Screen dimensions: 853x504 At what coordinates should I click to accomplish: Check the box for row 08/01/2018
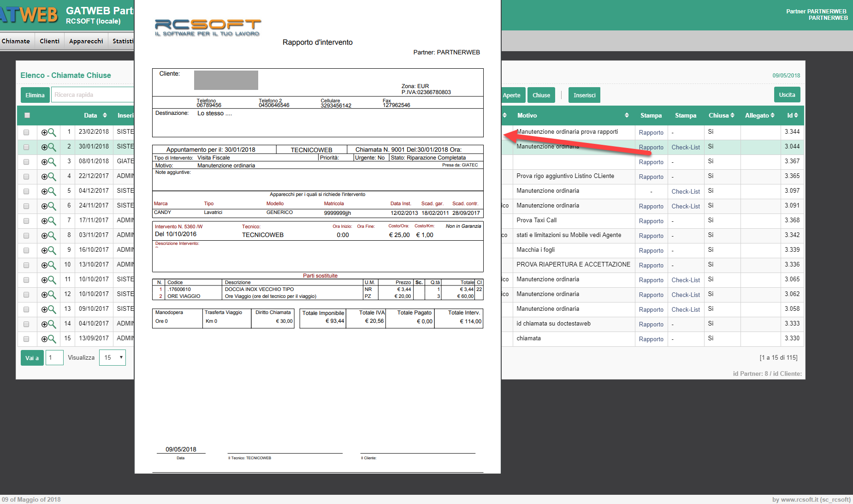point(26,162)
